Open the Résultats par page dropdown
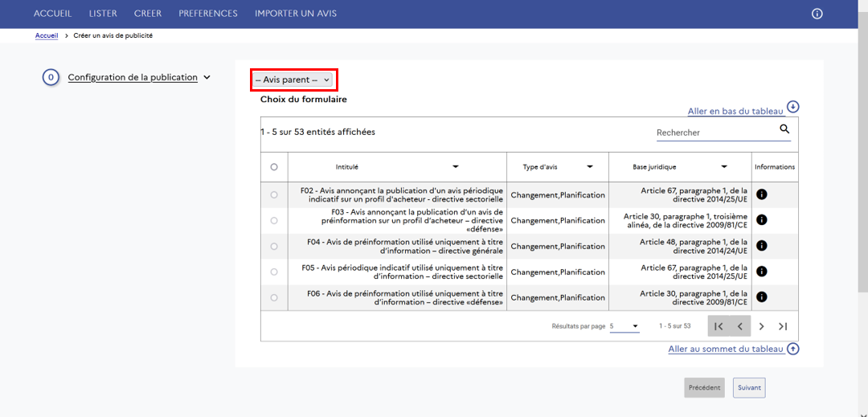 [624, 326]
